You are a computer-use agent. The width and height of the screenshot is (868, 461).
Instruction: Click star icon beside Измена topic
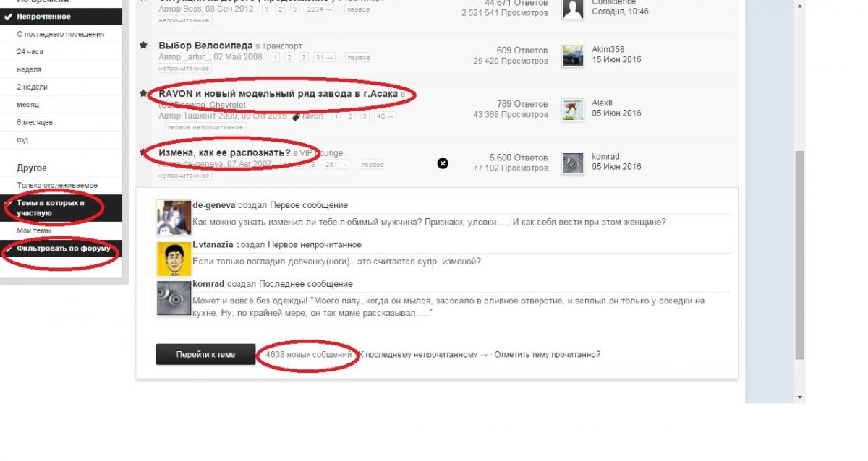(x=143, y=152)
